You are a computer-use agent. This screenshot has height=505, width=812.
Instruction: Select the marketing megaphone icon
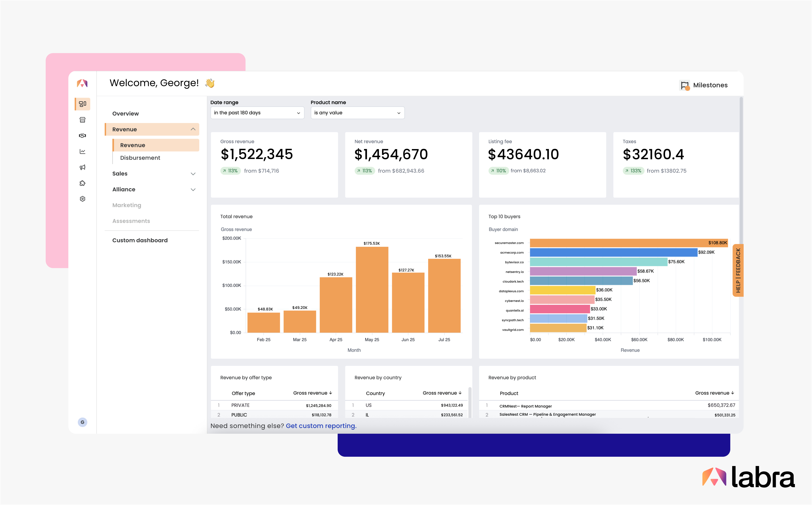[x=82, y=167]
